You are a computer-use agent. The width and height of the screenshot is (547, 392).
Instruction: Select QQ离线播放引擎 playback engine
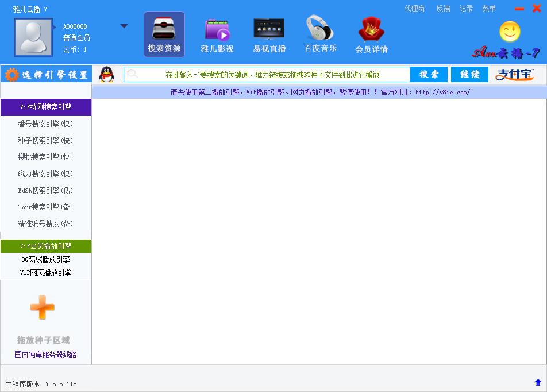click(45, 259)
